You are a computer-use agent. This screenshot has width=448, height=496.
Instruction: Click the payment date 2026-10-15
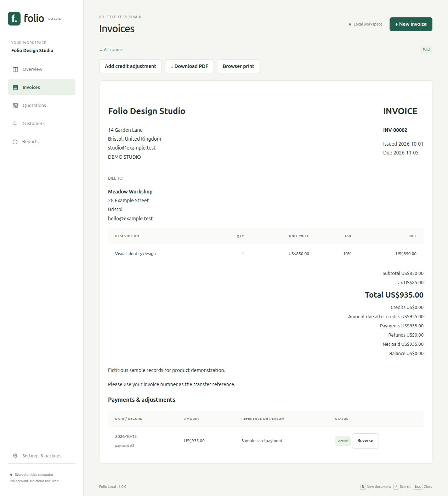pyautogui.click(x=126, y=436)
